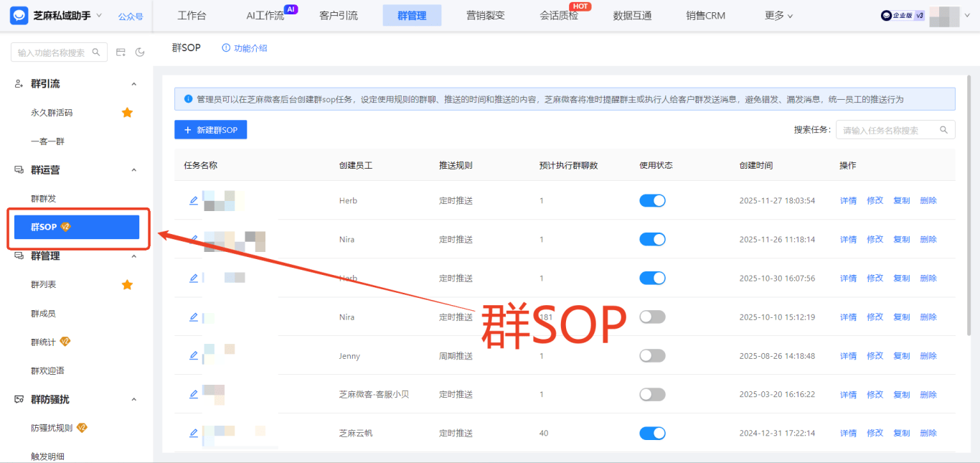
Task: Switch to the 客户引流 tab
Action: 339,16
